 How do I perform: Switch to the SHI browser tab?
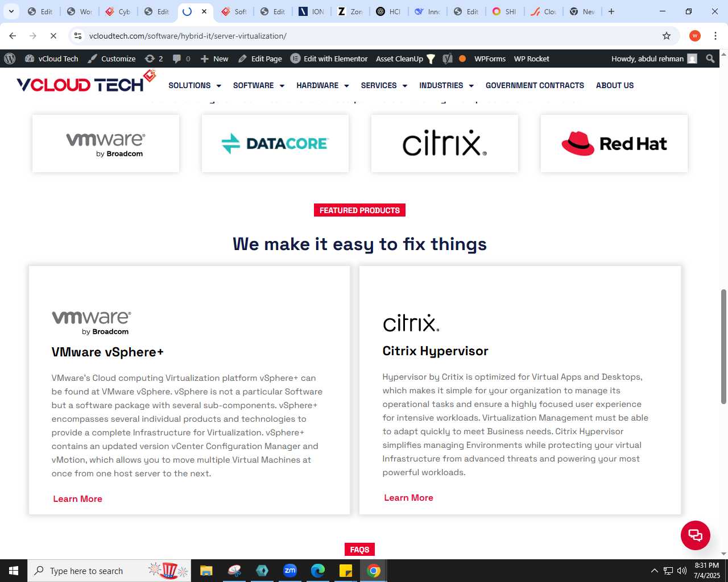[504, 11]
